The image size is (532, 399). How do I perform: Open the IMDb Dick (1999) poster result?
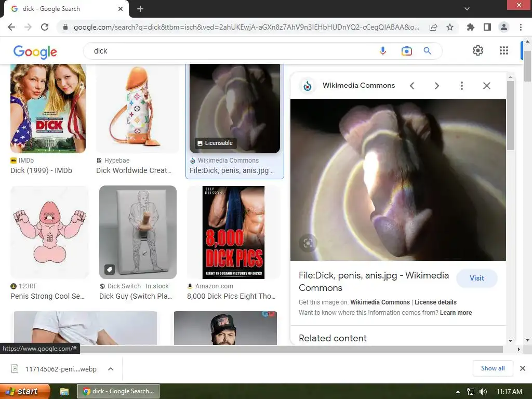click(48, 109)
